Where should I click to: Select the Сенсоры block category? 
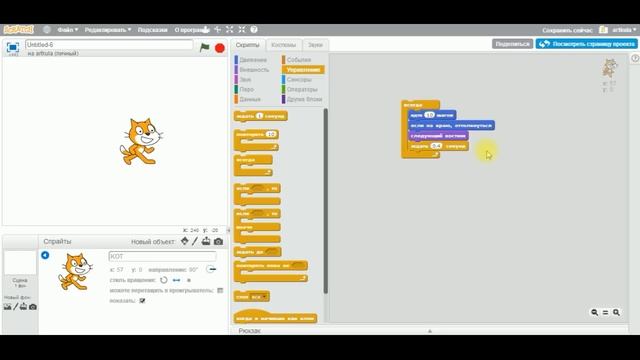pyautogui.click(x=299, y=80)
